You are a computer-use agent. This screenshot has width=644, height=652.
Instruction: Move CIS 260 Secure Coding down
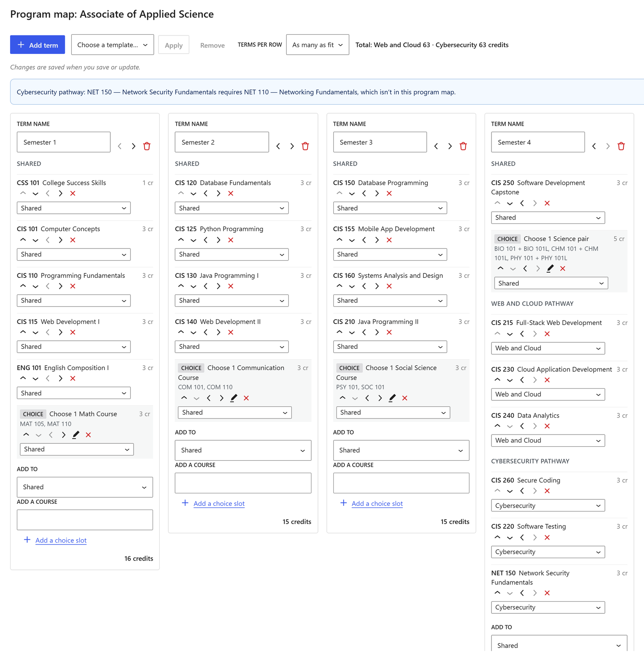510,491
